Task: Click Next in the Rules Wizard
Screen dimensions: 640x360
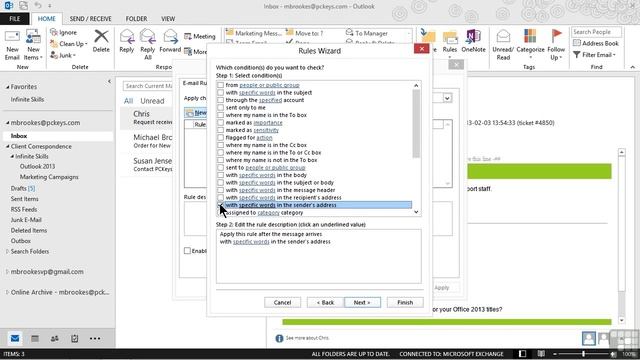Action: point(362,302)
